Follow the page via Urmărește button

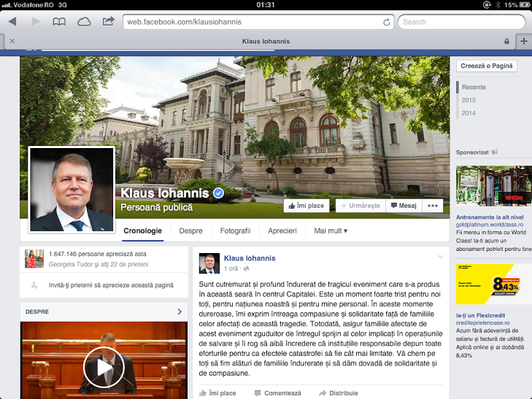361,206
